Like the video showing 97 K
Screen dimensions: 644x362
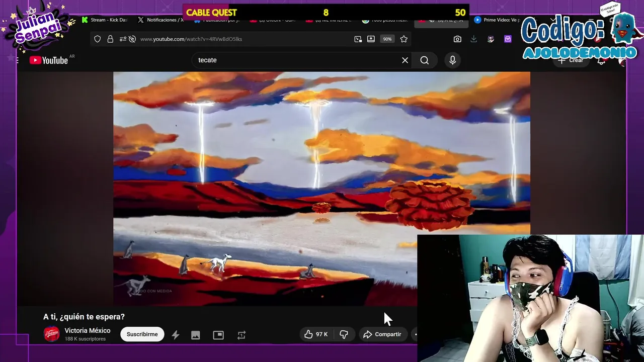click(x=316, y=334)
